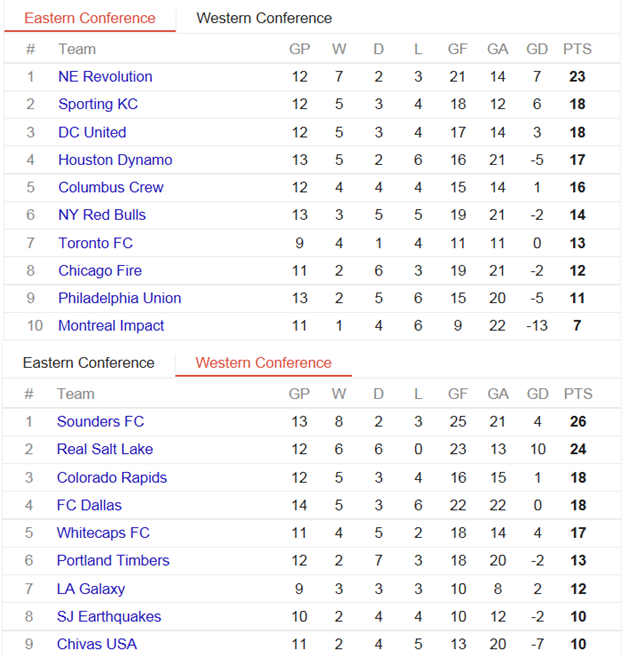Open Colorado Rapids team page
Viewport: 624px width, 661px height.
click(x=112, y=477)
